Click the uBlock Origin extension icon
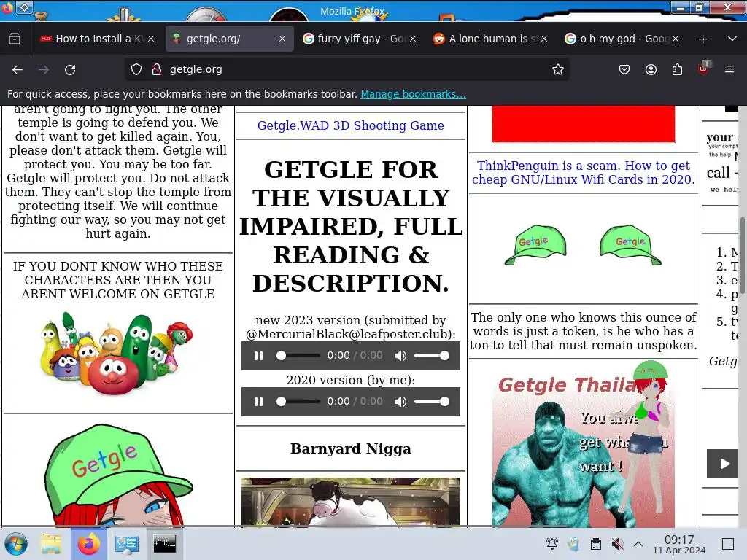 click(703, 69)
